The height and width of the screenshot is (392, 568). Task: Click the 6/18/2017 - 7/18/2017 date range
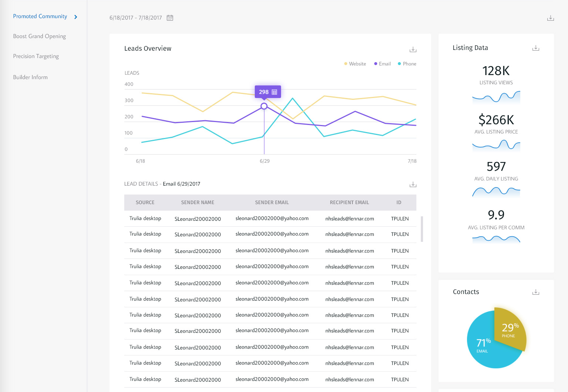click(x=135, y=18)
